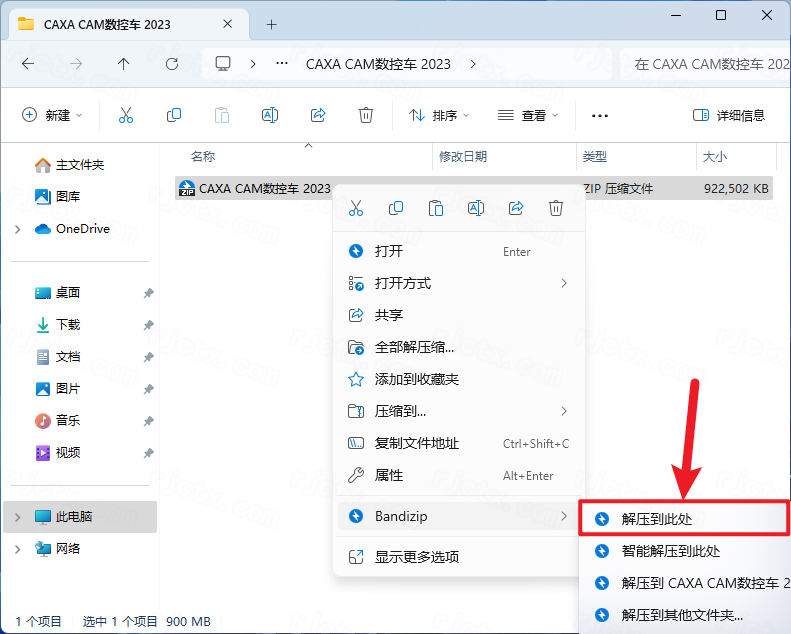This screenshot has height=634, width=791.
Task: Click the toolbar delete trash icon
Action: pyautogui.click(x=366, y=115)
